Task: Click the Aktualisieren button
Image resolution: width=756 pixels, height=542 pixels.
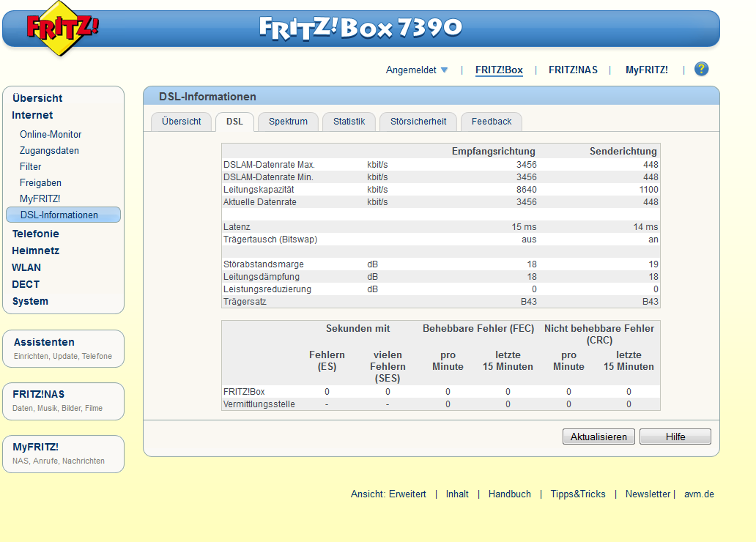Action: 598,437
